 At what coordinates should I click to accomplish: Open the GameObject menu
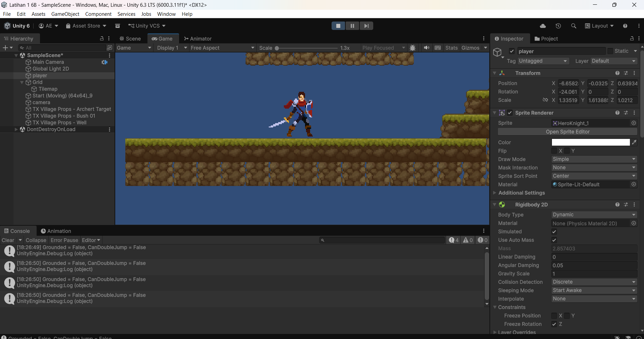pos(65,14)
